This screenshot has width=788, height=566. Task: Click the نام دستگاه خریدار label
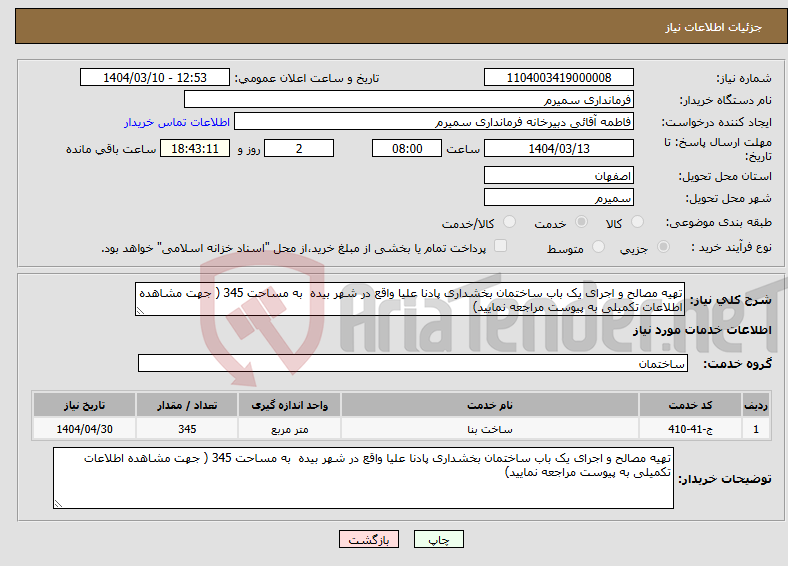point(725,101)
